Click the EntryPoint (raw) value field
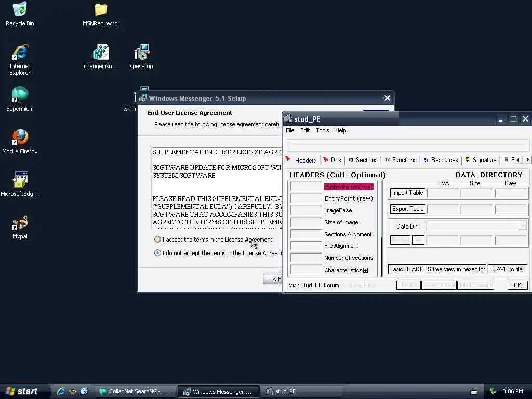This screenshot has width=532, height=399. tap(305, 198)
